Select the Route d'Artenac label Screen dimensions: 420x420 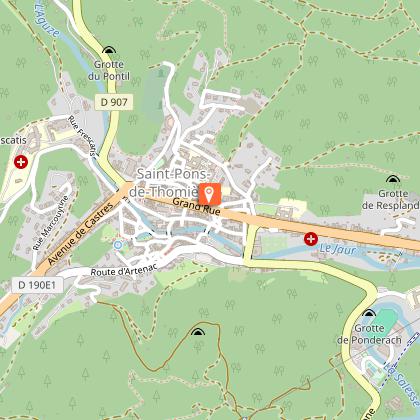[124, 270]
